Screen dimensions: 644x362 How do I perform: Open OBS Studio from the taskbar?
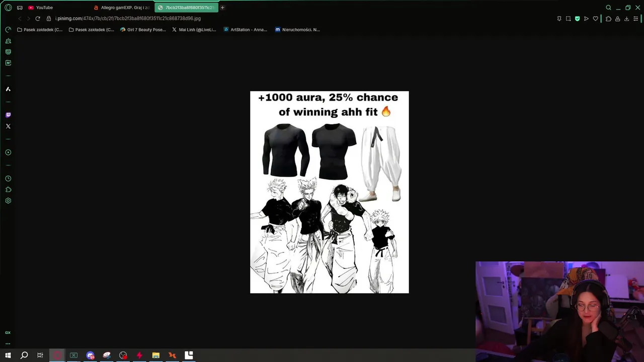[x=123, y=355]
